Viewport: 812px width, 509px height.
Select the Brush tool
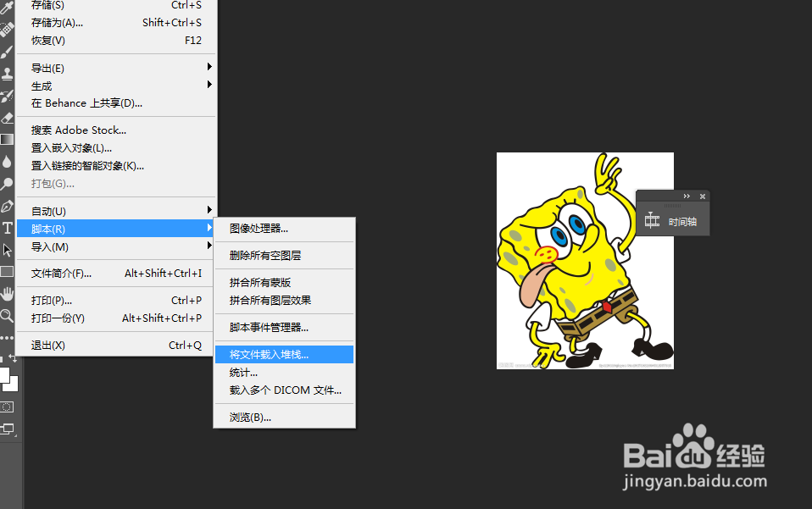7,52
